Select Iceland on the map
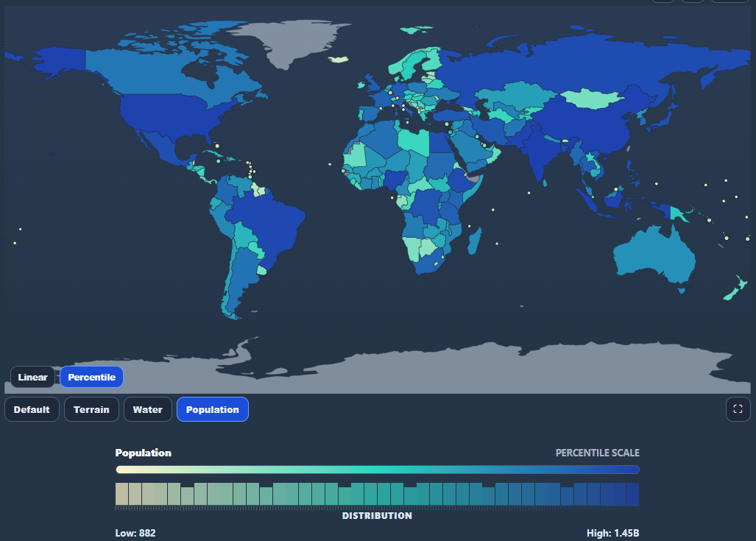The image size is (756, 541). pos(339,60)
